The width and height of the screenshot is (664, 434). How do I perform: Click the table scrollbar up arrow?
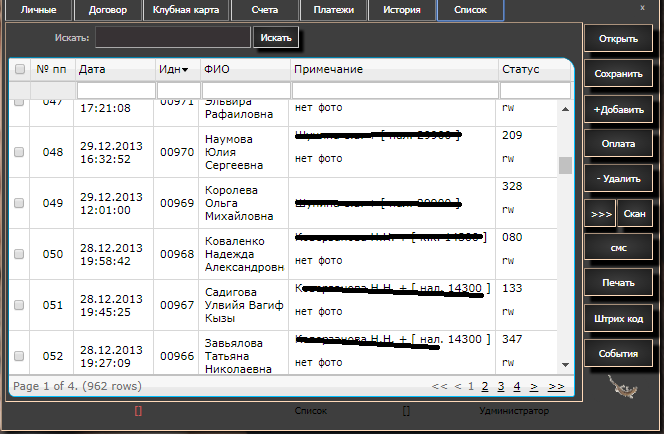point(565,109)
